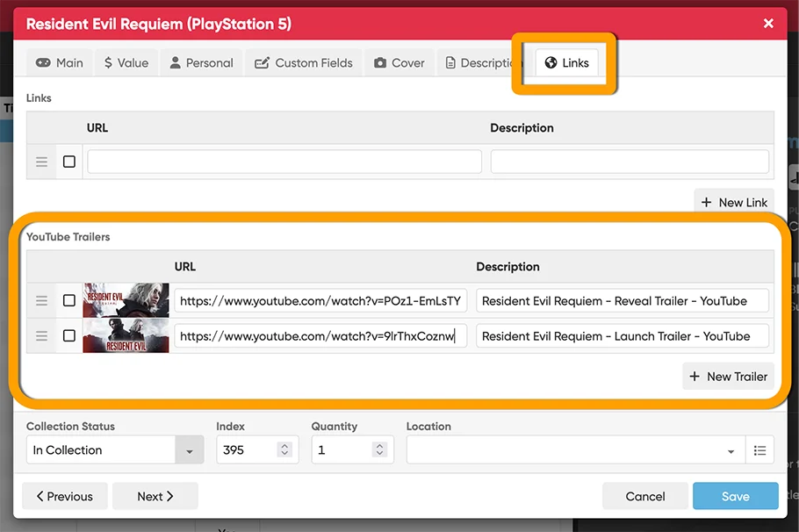
Task: Close the Resident Evil Requiem dialog
Action: pos(768,24)
